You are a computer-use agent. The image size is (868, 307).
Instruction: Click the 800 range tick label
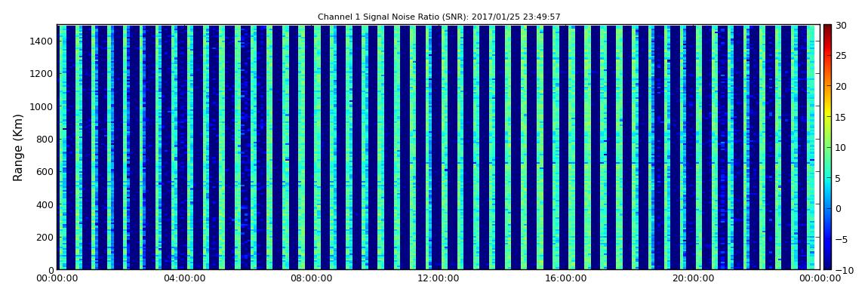45,139
